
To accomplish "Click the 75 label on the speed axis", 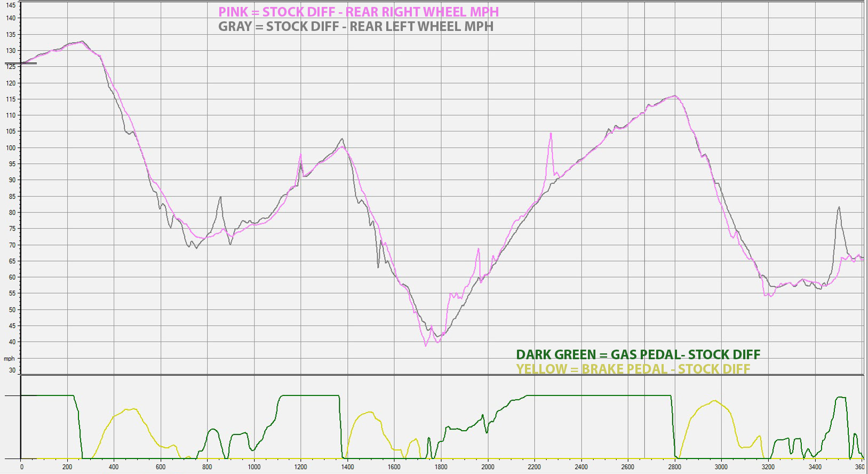I will click(x=12, y=228).
